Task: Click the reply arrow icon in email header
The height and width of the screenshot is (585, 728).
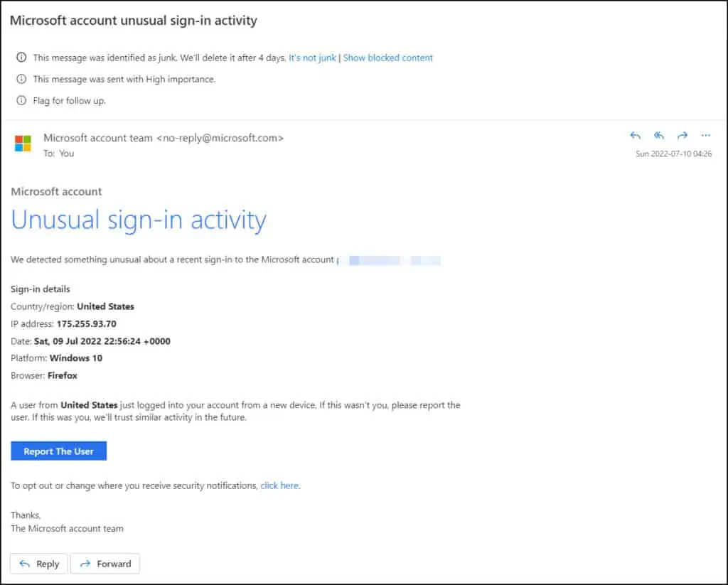Action: [635, 136]
